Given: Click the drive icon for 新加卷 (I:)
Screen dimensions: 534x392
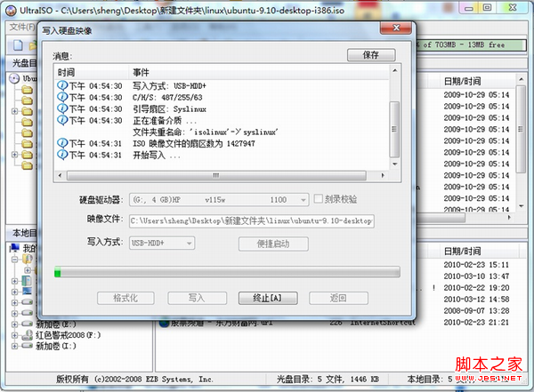Looking at the screenshot, I should pyautogui.click(x=28, y=346).
